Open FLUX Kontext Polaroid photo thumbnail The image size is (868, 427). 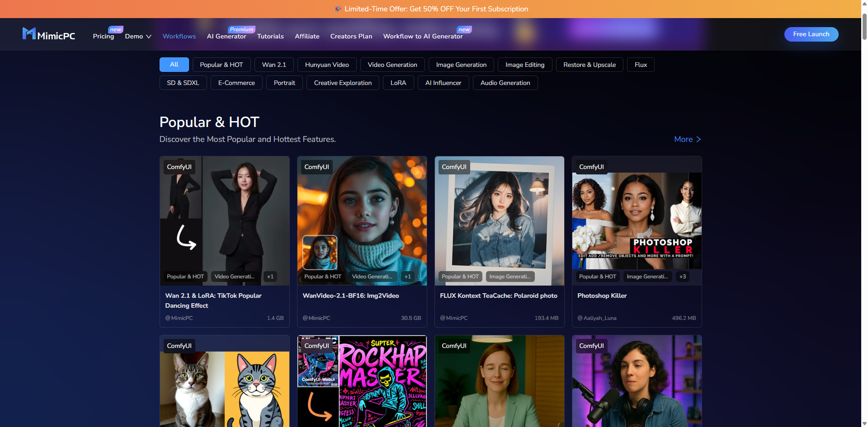tap(500, 221)
